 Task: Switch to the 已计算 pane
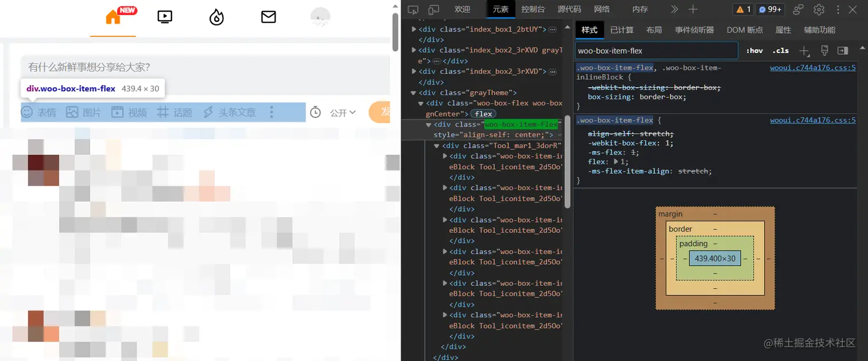[622, 30]
